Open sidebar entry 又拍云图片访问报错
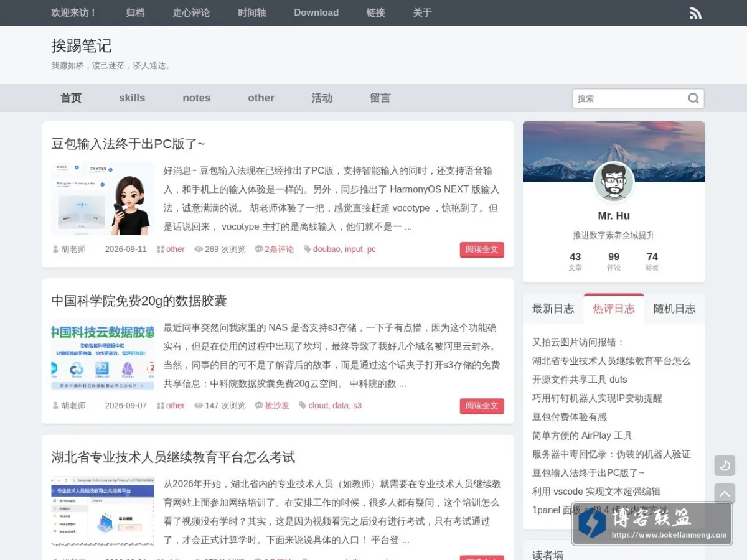Image resolution: width=747 pixels, height=560 pixels. point(578,342)
